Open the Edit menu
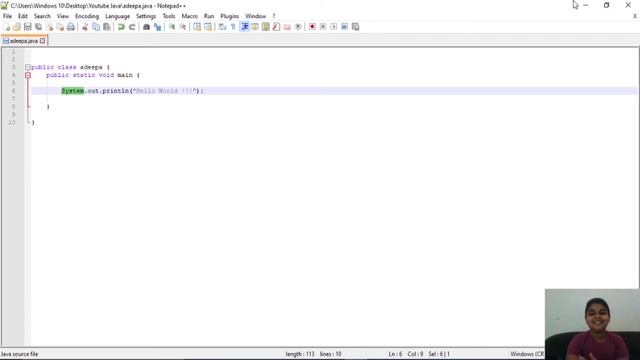The height and width of the screenshot is (360, 640). tap(23, 16)
